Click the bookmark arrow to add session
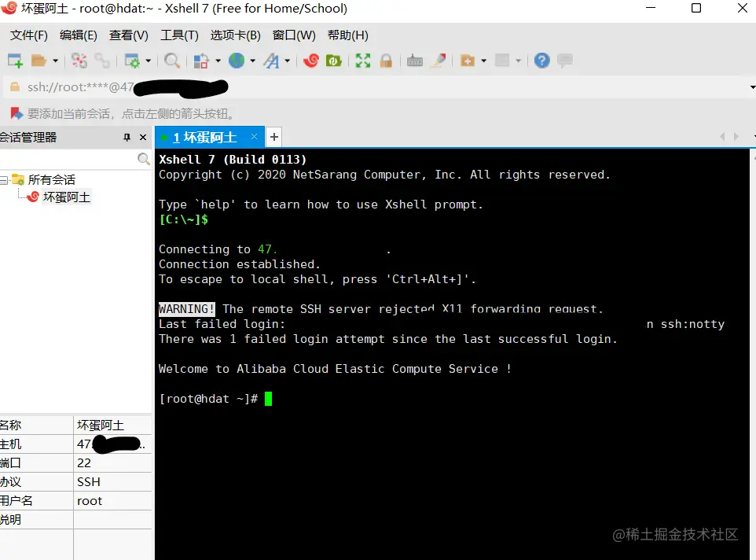The height and width of the screenshot is (560, 756). 17,114
